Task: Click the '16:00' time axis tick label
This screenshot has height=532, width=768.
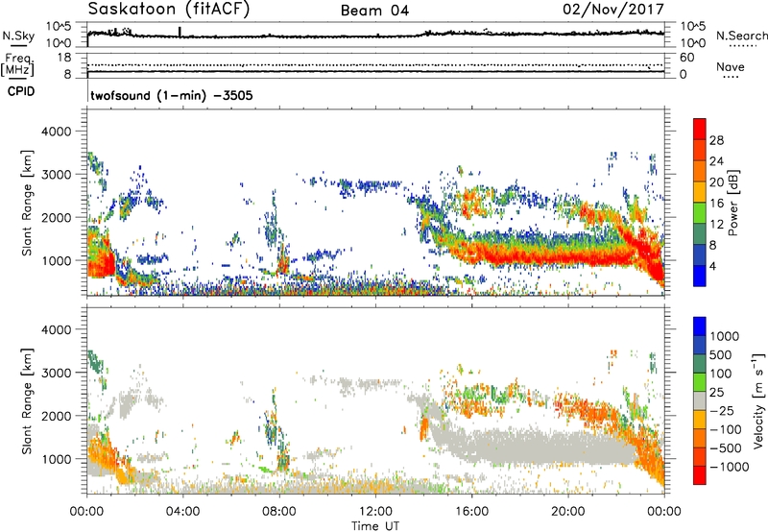Action: (471, 511)
